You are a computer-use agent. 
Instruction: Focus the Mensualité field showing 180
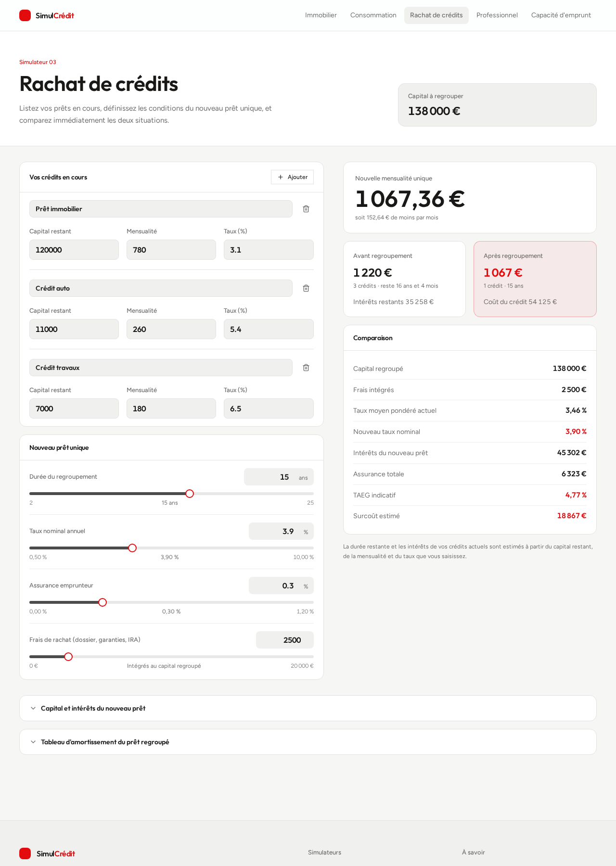pos(171,408)
